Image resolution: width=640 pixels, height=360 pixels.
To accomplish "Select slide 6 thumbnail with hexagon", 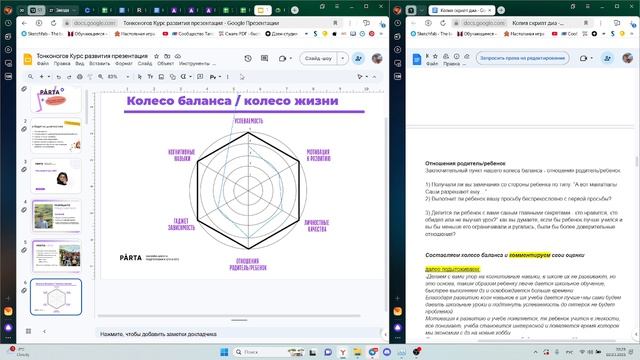I will [x=56, y=297].
